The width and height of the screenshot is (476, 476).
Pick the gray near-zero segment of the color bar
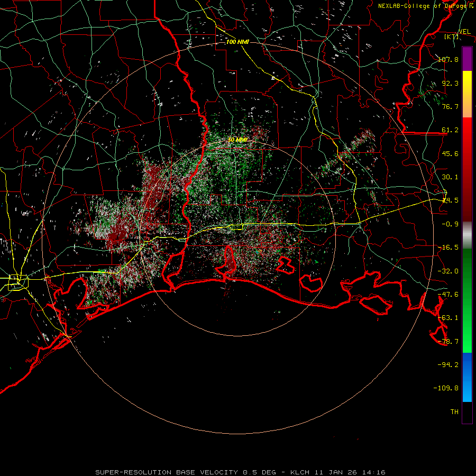tap(467, 235)
